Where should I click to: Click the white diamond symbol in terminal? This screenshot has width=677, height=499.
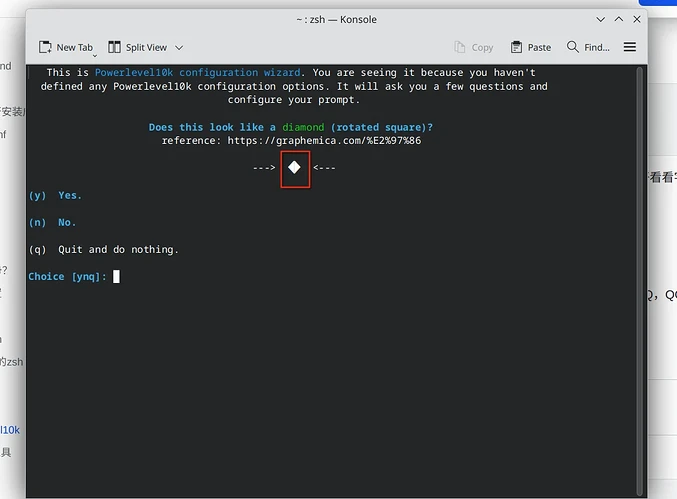(x=294, y=168)
